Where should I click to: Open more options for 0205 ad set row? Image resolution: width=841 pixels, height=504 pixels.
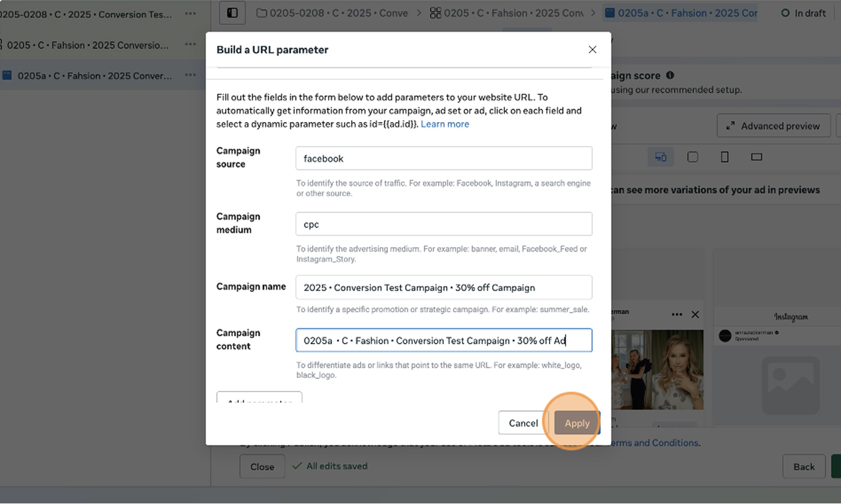pyautogui.click(x=190, y=44)
